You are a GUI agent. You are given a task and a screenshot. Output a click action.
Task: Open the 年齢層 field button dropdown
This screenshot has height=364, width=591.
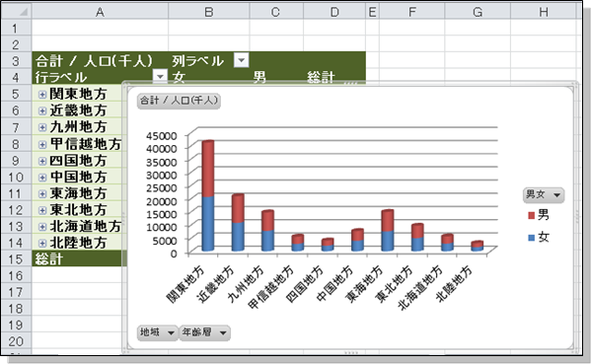(x=204, y=332)
